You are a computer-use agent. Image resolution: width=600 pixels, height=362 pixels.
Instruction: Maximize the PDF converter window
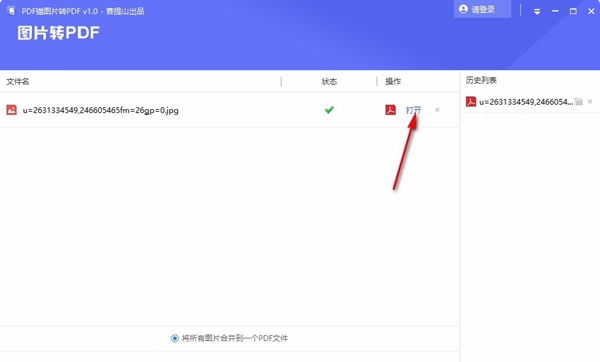(x=573, y=11)
